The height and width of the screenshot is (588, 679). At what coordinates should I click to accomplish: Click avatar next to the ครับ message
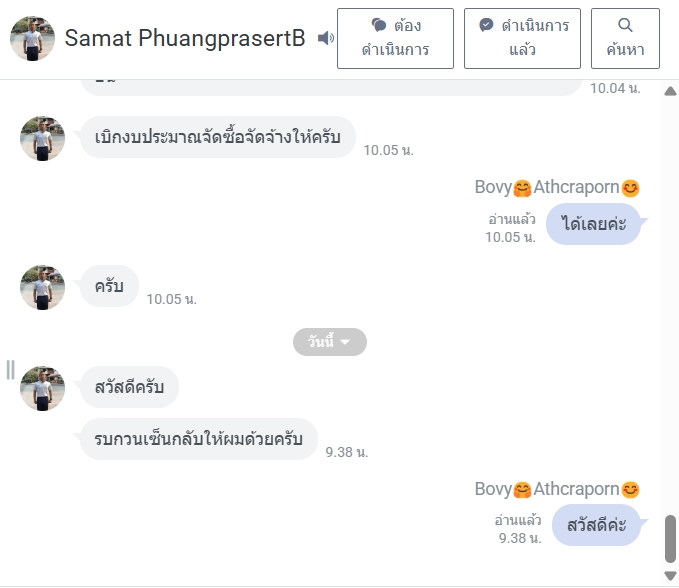(42, 287)
